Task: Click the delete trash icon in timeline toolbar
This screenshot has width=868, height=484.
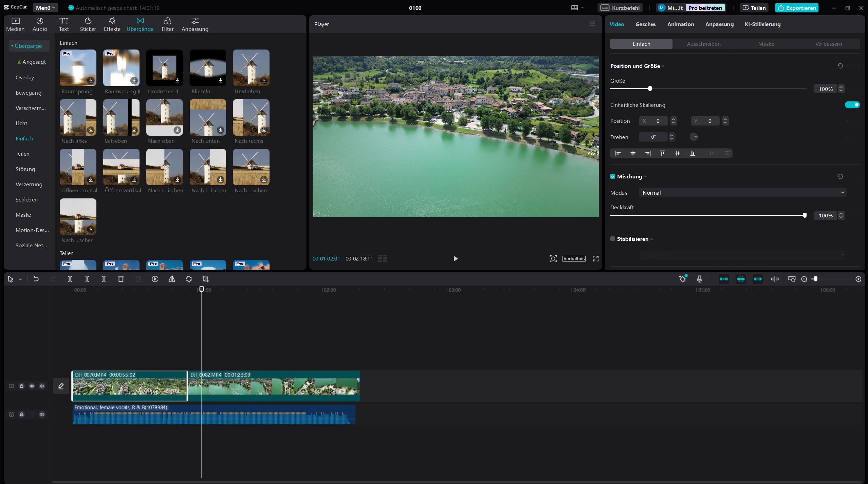Action: 121,279
